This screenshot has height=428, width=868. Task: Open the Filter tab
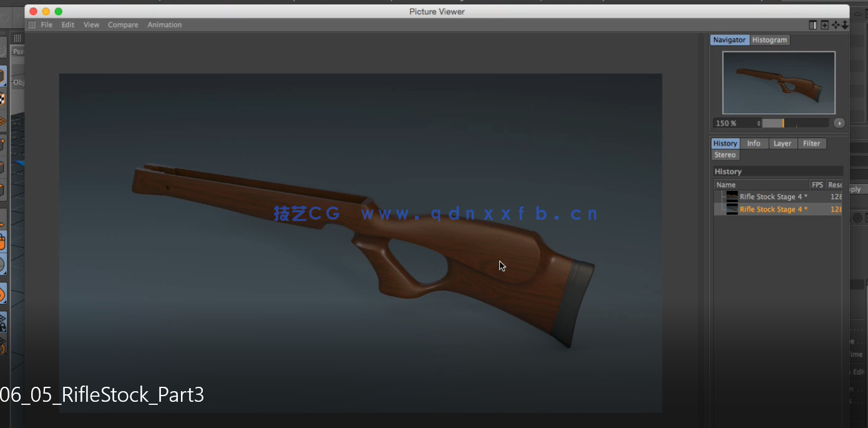pyautogui.click(x=811, y=143)
